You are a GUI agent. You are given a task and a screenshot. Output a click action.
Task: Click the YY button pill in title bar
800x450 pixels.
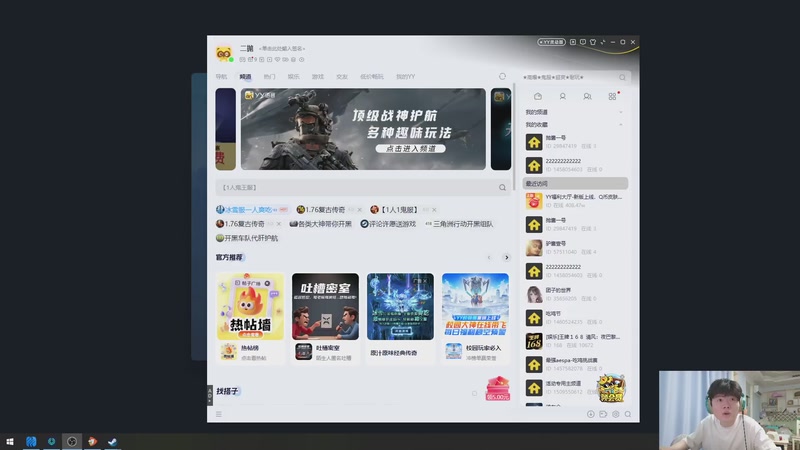tap(552, 42)
